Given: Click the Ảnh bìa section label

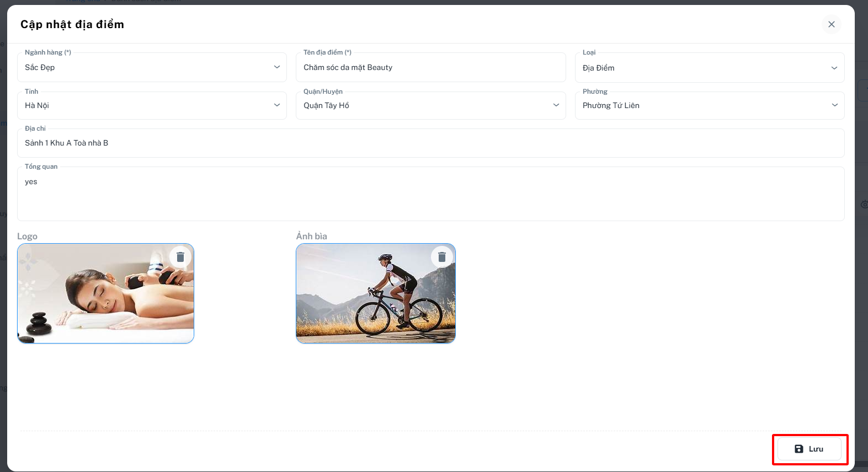Looking at the screenshot, I should [x=311, y=236].
